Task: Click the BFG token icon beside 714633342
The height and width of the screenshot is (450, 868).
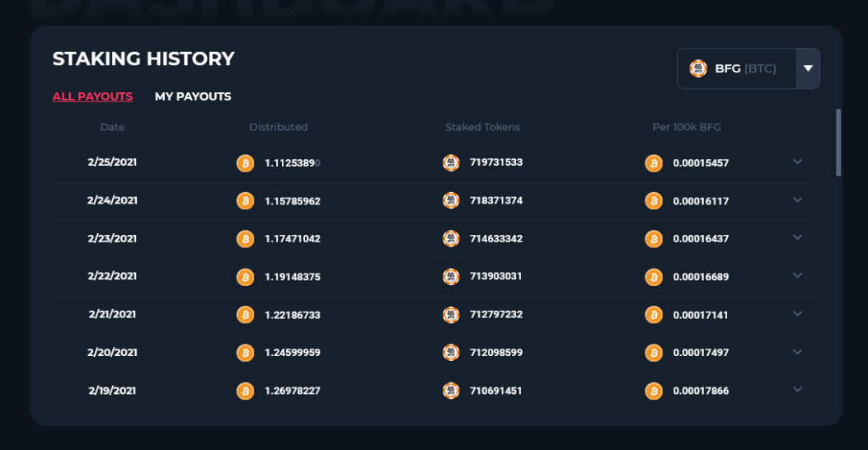Action: click(x=451, y=238)
